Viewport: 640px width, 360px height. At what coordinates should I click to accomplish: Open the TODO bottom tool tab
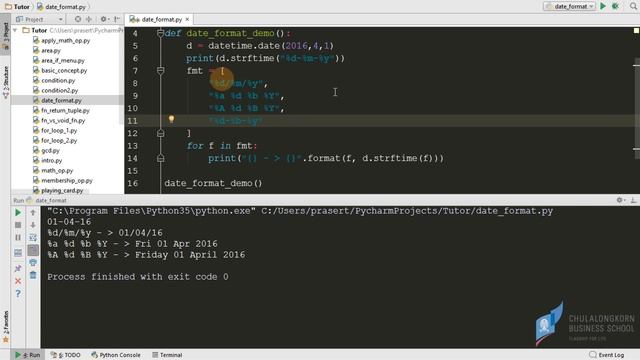(x=66, y=355)
